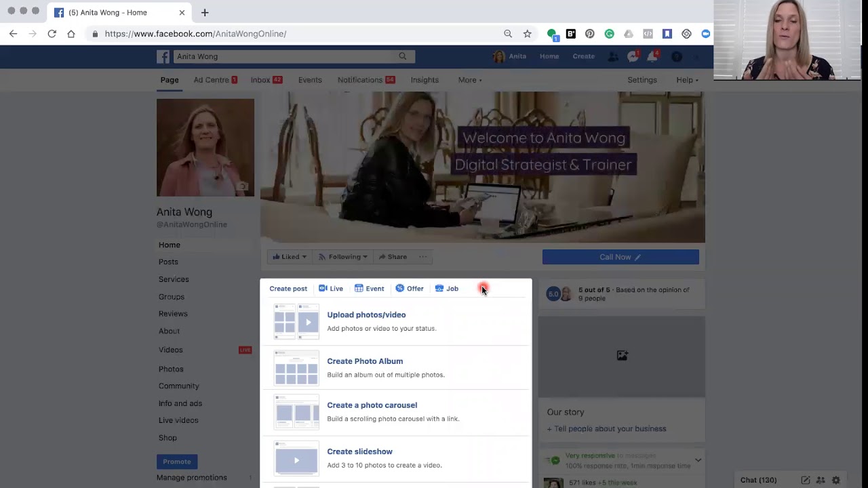Click the Promote button
868x488 pixels.
tap(177, 462)
